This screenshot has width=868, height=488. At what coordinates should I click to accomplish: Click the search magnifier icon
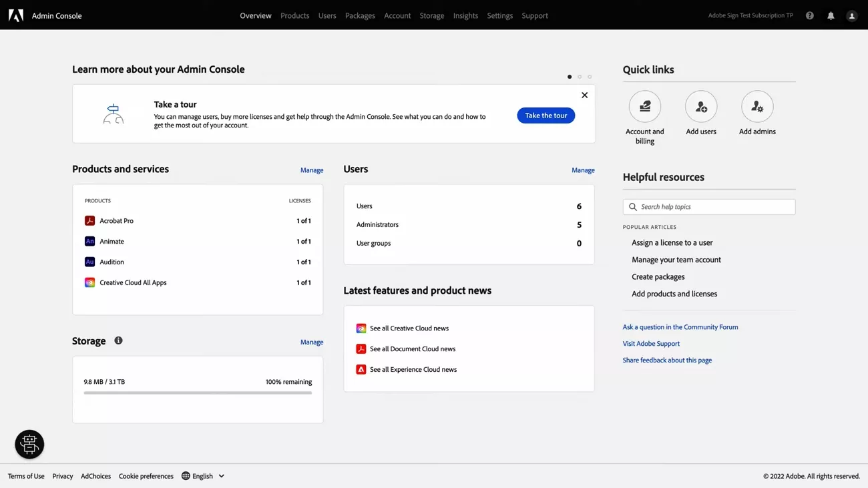point(633,207)
